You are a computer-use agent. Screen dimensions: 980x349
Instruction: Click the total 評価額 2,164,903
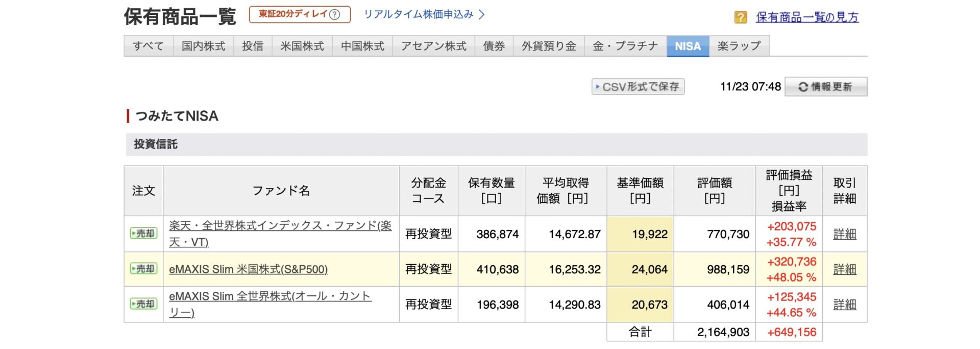723,332
